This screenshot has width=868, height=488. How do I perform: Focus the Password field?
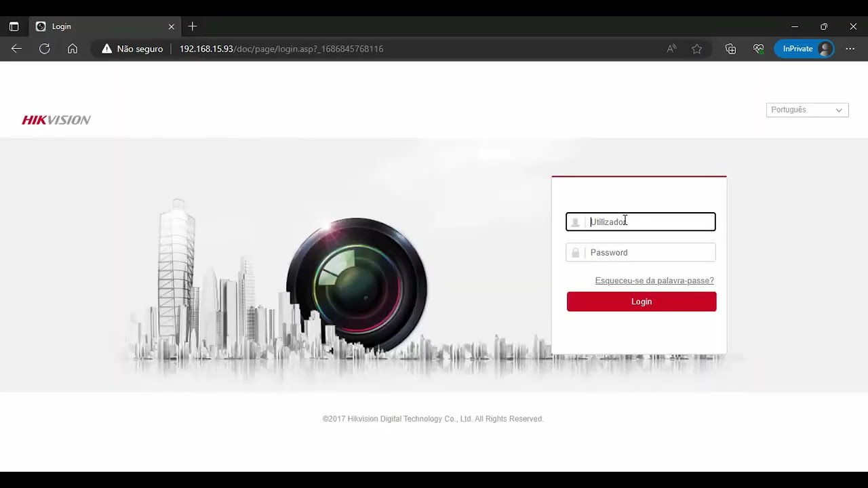641,253
